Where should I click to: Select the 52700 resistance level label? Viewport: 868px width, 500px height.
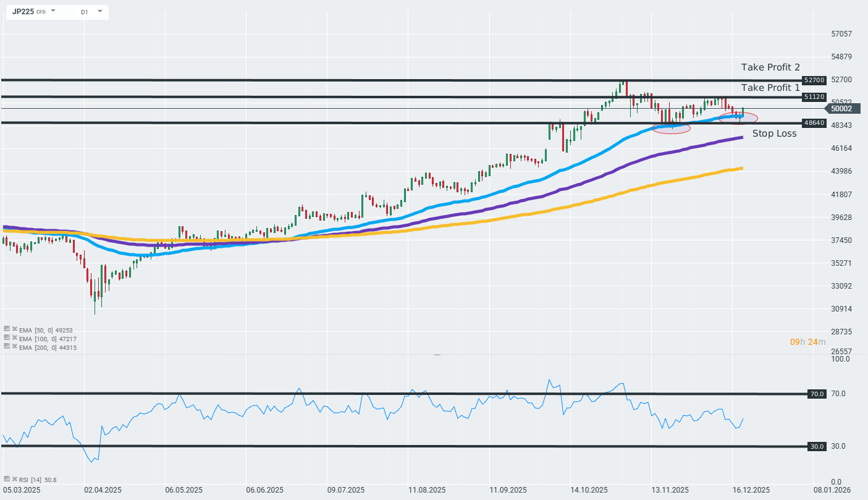coord(813,80)
